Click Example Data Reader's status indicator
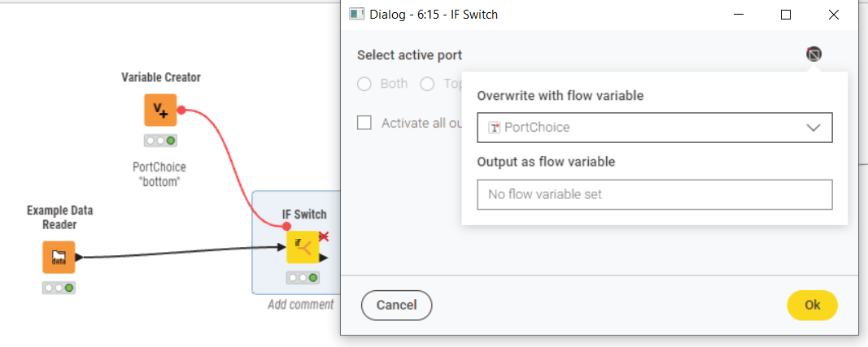 pyautogui.click(x=59, y=288)
